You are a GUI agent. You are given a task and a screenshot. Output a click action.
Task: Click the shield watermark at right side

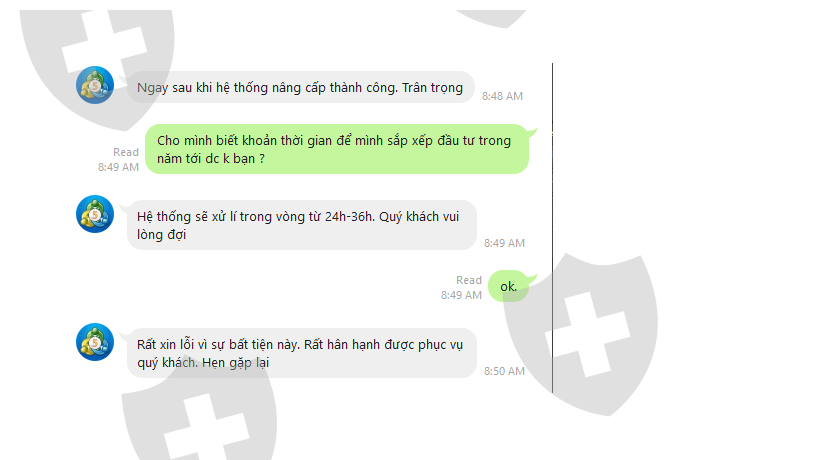coord(581,334)
